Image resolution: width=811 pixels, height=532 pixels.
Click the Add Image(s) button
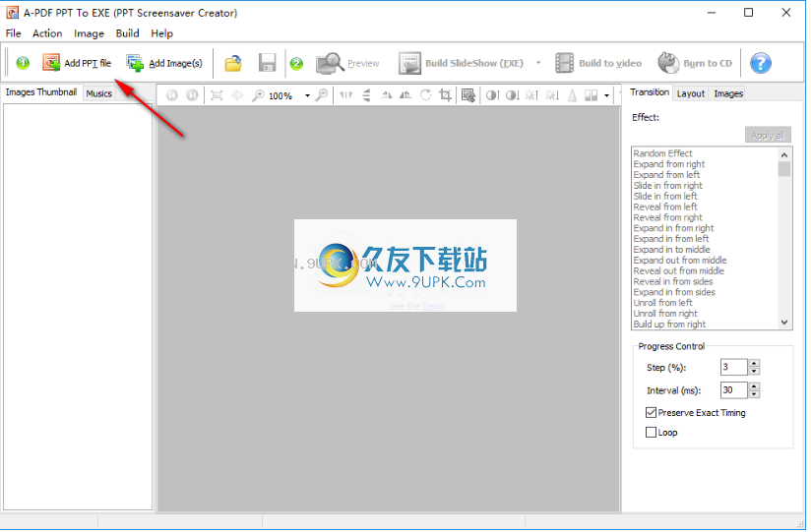pos(164,63)
